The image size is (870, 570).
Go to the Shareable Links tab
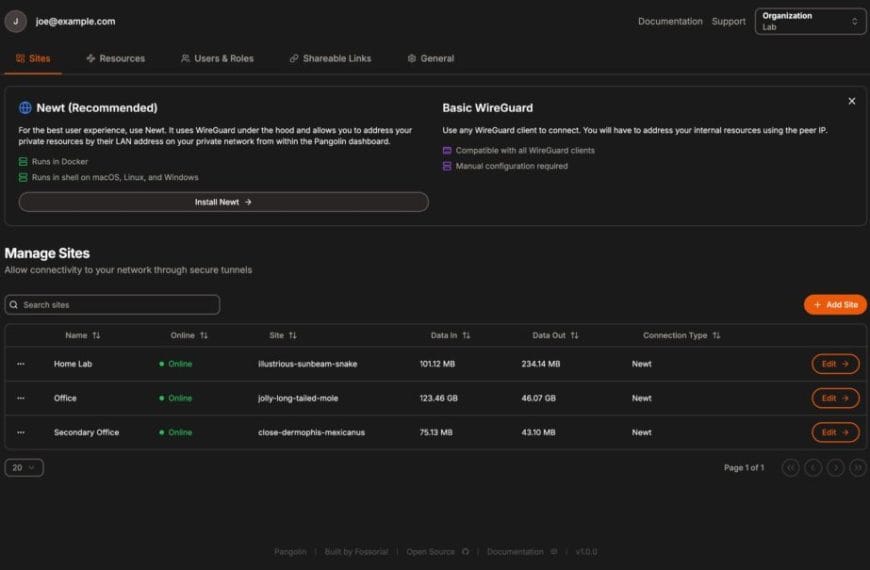coord(330,58)
